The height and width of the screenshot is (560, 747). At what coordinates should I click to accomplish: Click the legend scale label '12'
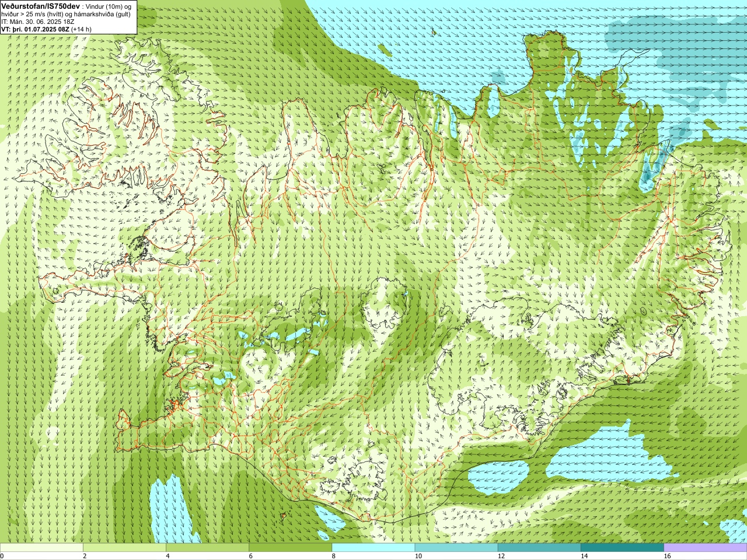click(501, 556)
